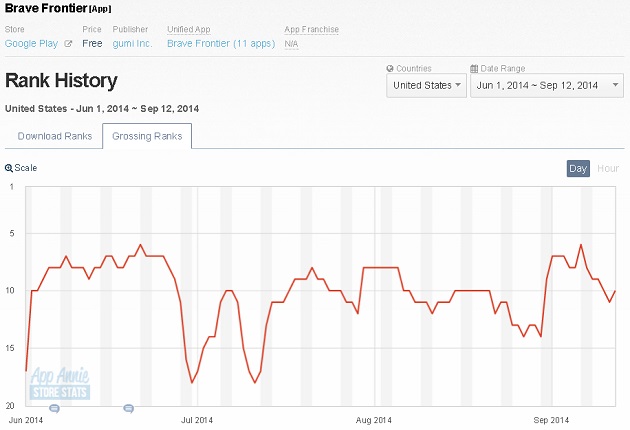This screenshot has width=630, height=430.
Task: Open the United States countries dropdown
Action: click(x=426, y=85)
